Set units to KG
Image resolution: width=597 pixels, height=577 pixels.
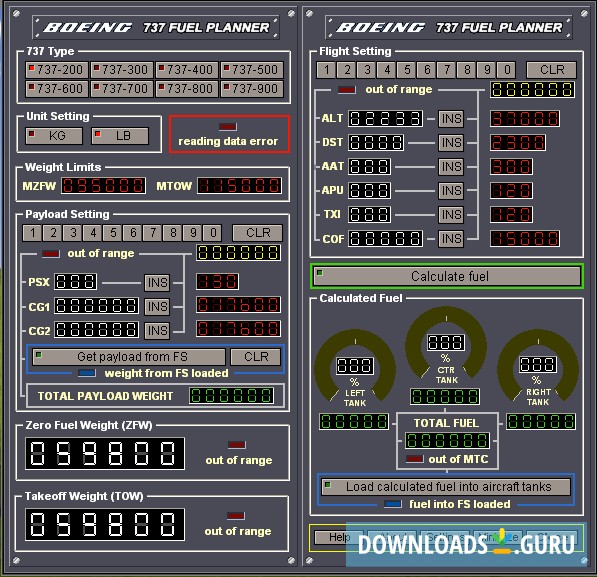pos(54,136)
